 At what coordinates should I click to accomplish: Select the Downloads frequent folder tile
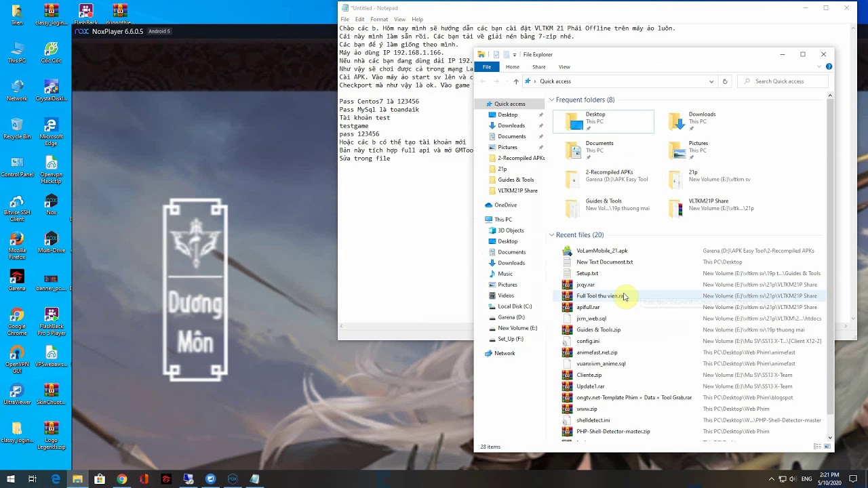point(705,121)
